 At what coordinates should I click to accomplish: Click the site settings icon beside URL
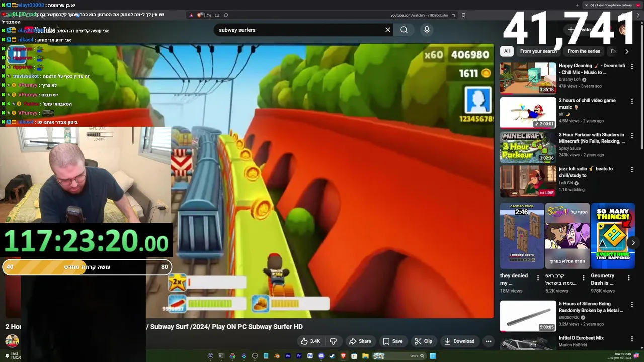(x=453, y=15)
